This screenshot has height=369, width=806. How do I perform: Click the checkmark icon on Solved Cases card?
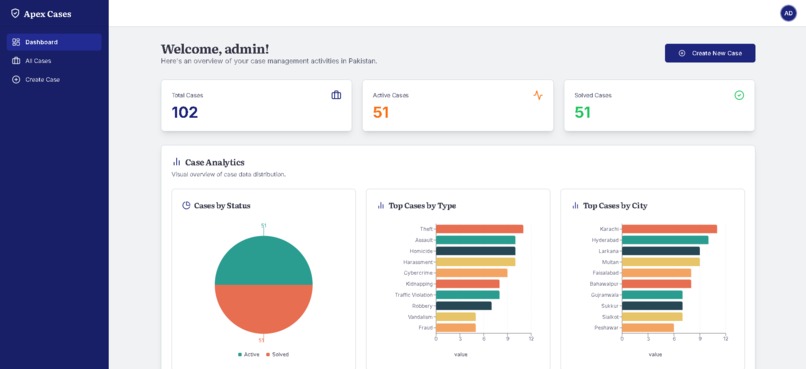pos(739,95)
